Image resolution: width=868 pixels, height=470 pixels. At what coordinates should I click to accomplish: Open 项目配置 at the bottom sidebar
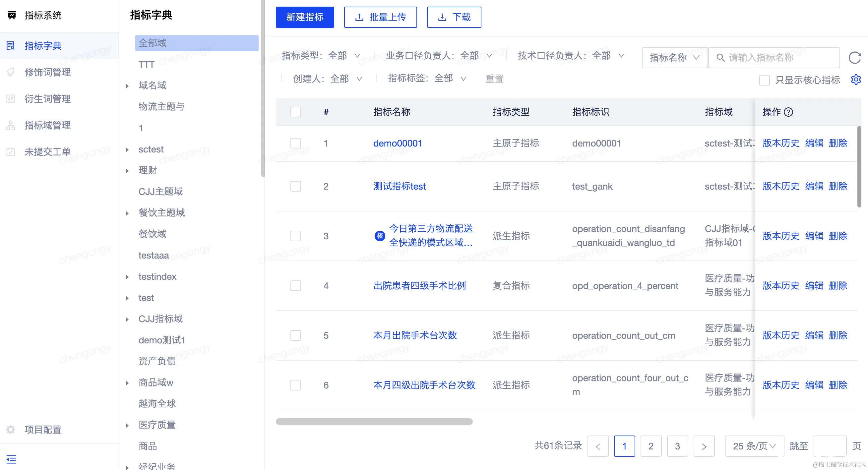(42, 430)
